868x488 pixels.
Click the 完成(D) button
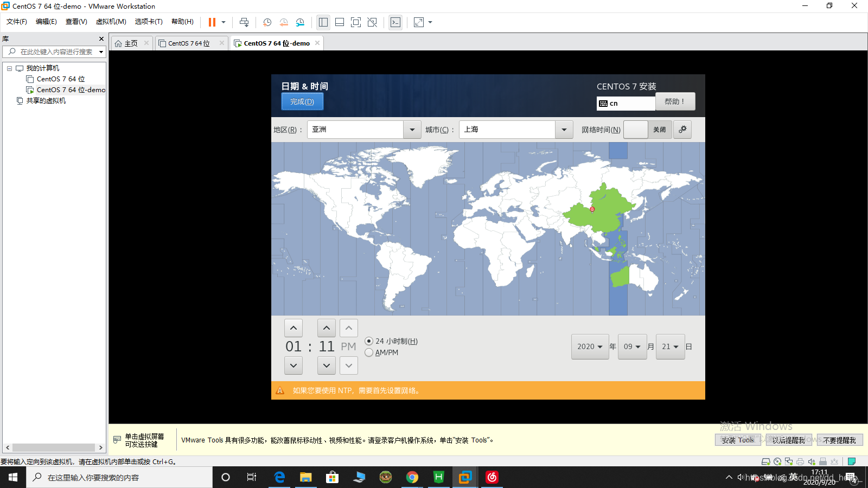coord(302,101)
